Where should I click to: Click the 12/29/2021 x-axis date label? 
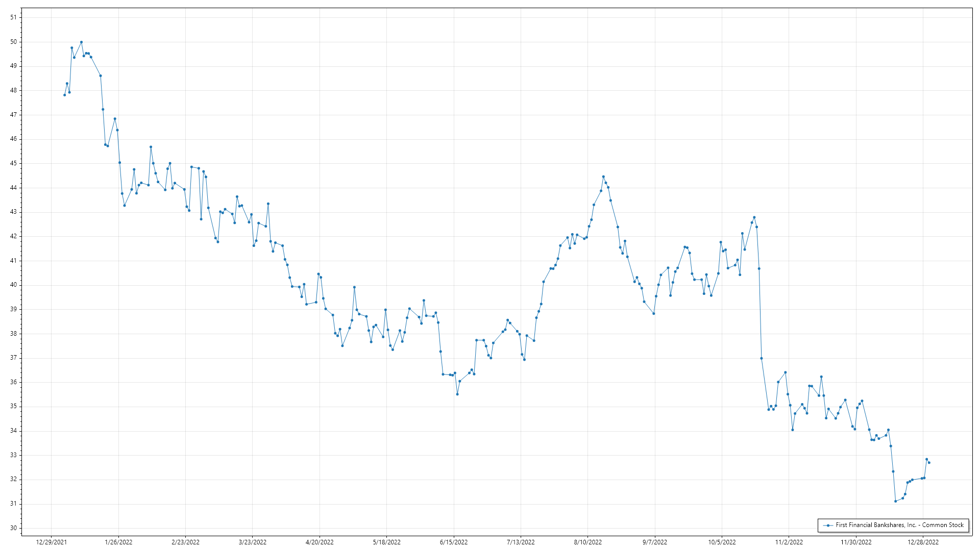pos(51,542)
